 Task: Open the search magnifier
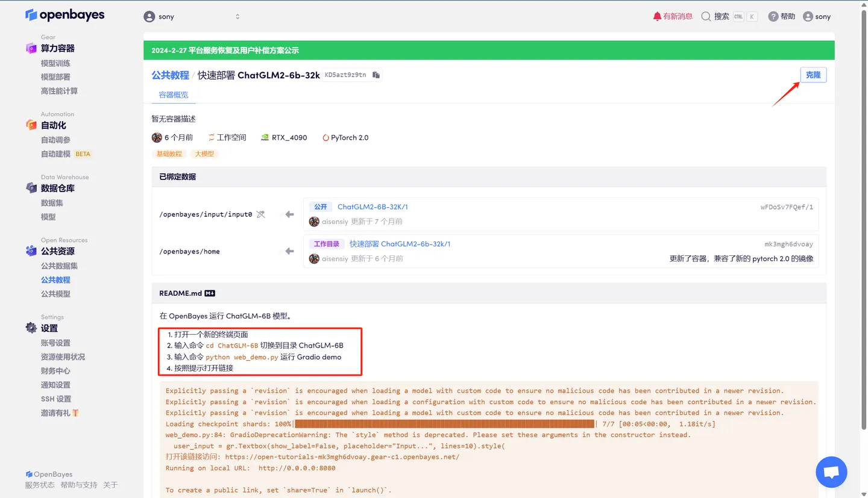(x=706, y=17)
